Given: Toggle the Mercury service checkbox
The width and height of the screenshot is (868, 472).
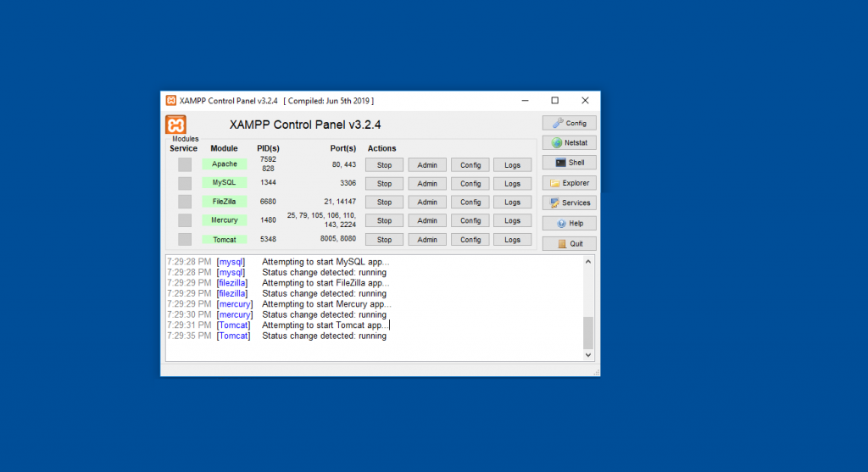Looking at the screenshot, I should (x=184, y=220).
